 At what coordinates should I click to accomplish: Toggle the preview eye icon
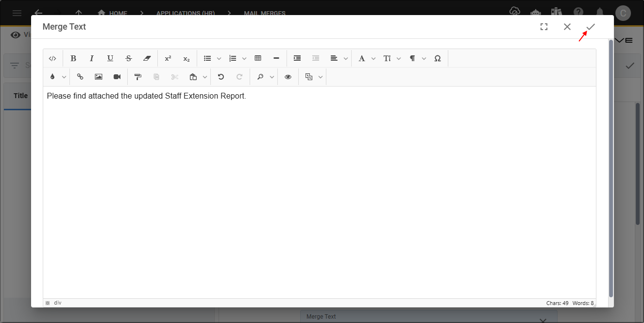[288, 76]
